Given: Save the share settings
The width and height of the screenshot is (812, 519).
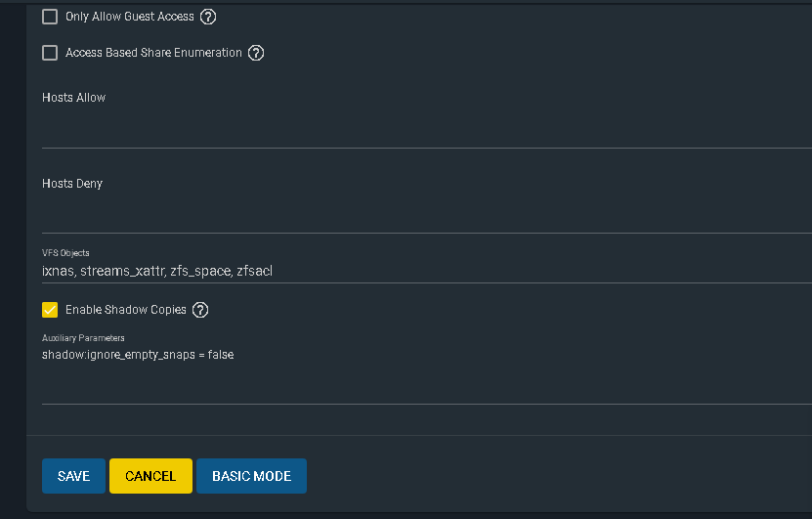Looking at the screenshot, I should tap(73, 476).
